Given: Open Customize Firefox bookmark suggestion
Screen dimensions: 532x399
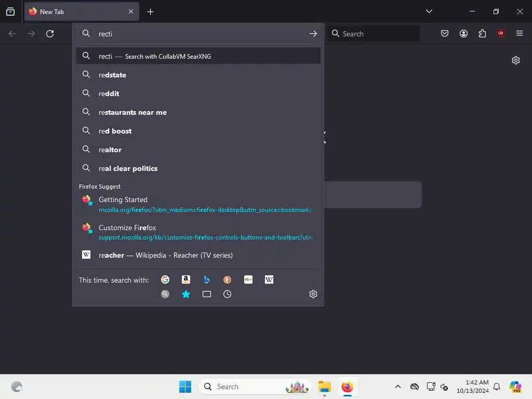Looking at the screenshot, I should (x=198, y=232).
